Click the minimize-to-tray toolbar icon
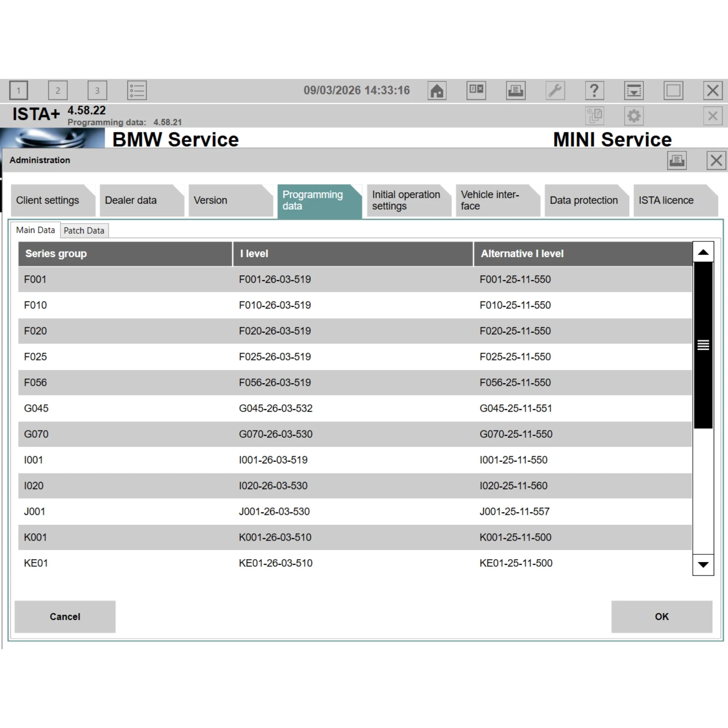The image size is (728, 728). (634, 90)
